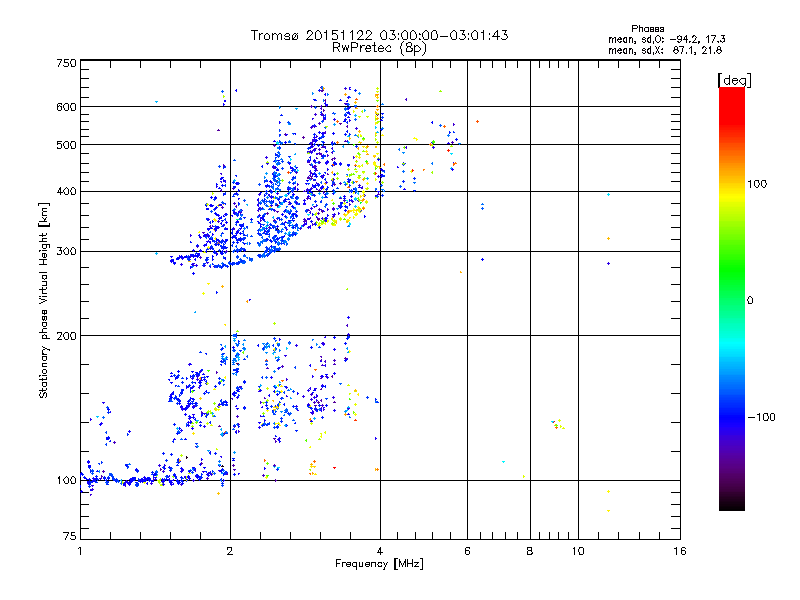Click the x-axis tick label '10'
Screen dimensions: 800x600
(578, 551)
